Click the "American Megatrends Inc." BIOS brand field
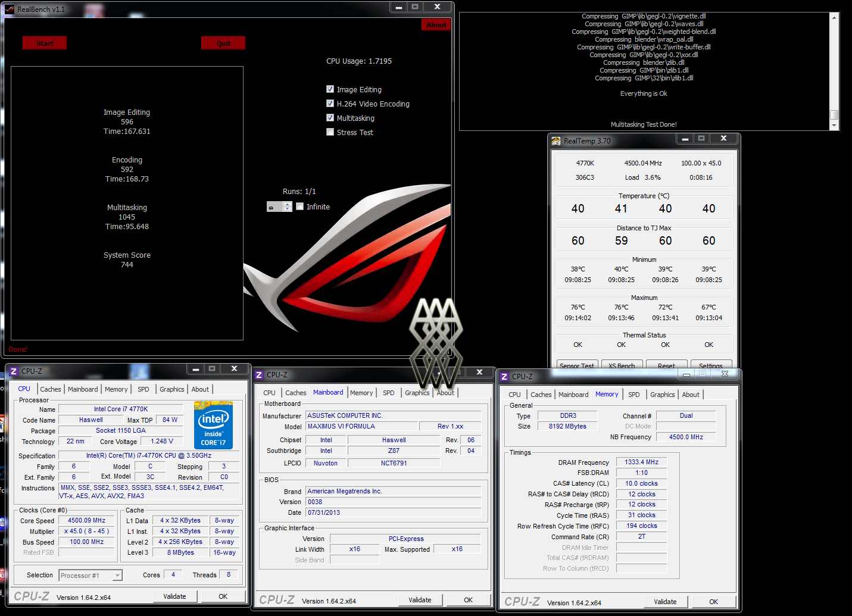 (394, 491)
